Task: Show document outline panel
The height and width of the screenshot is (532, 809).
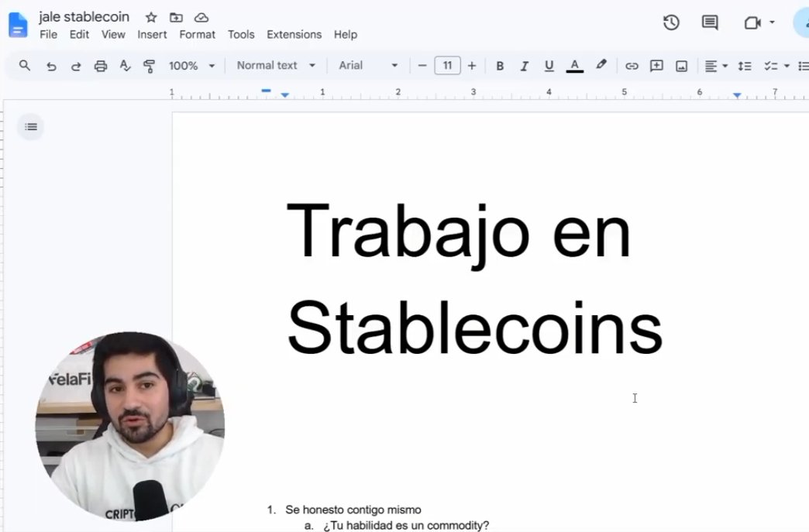Action: coord(30,127)
